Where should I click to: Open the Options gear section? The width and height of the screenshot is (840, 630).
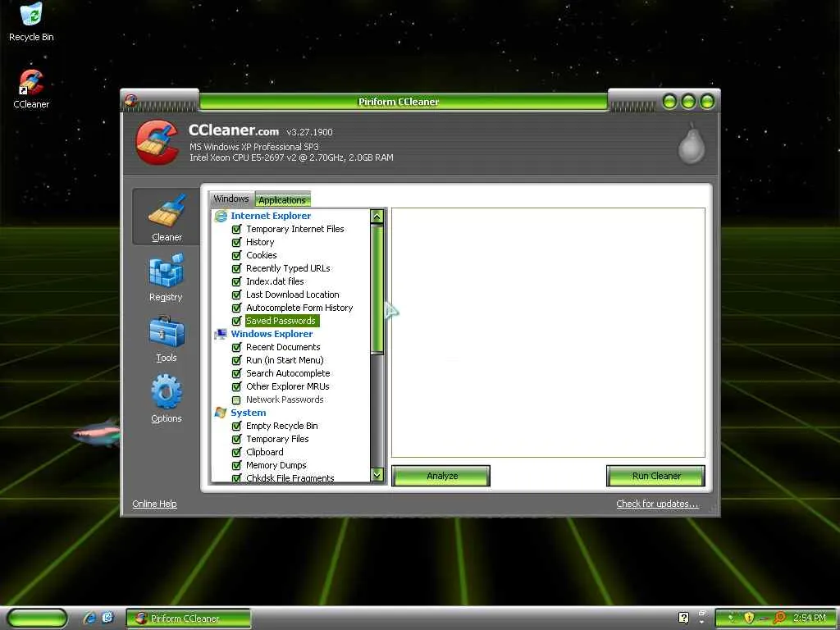coord(166,399)
